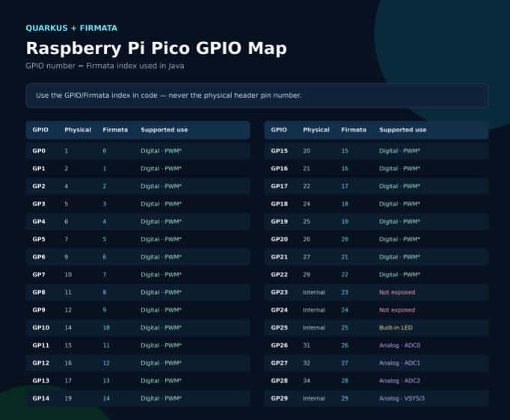The width and height of the screenshot is (510, 420).
Task: Select the GP26 Analog ADC0 cell
Action: [399, 345]
